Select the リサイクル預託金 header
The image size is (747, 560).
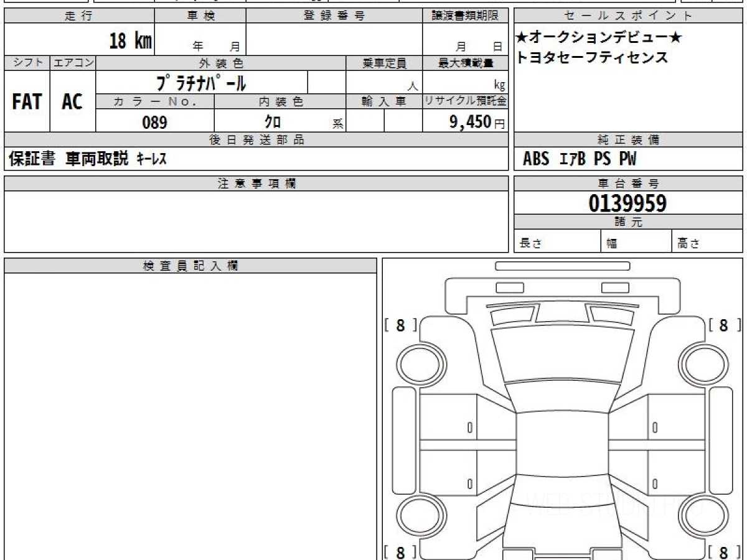pos(466,101)
